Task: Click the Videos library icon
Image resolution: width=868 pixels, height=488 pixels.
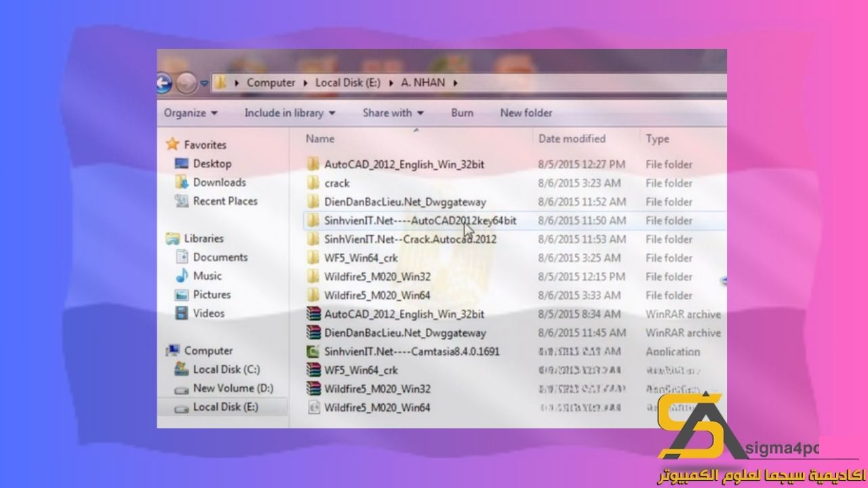Action: tap(181, 313)
